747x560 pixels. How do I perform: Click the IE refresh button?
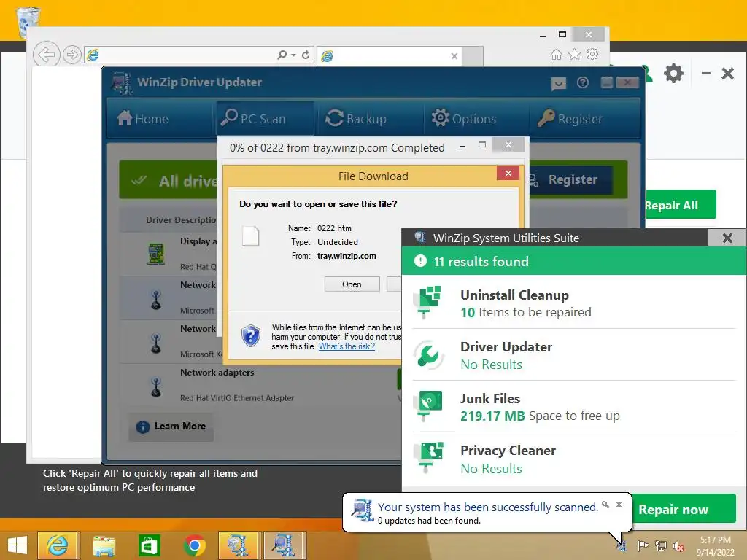(x=306, y=55)
